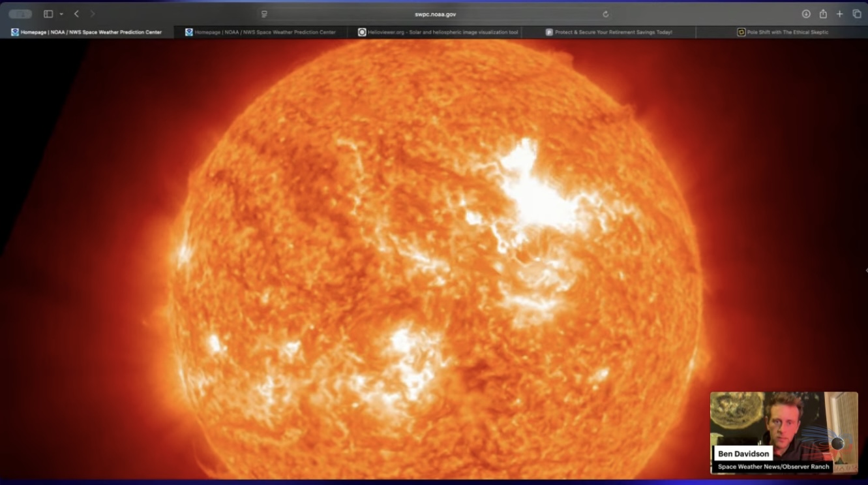Add a new tab with the plus button
Screen dimensions: 868x485
pyautogui.click(x=840, y=14)
